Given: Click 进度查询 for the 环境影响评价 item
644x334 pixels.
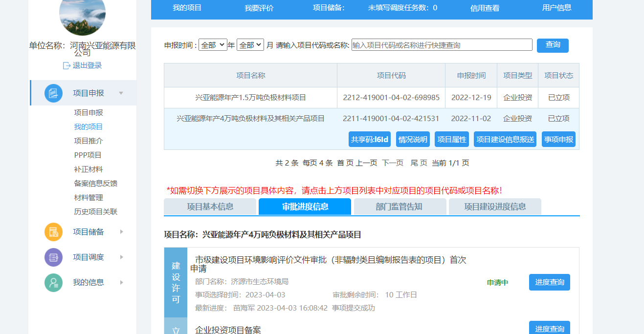Looking at the screenshot, I should pyautogui.click(x=549, y=282).
